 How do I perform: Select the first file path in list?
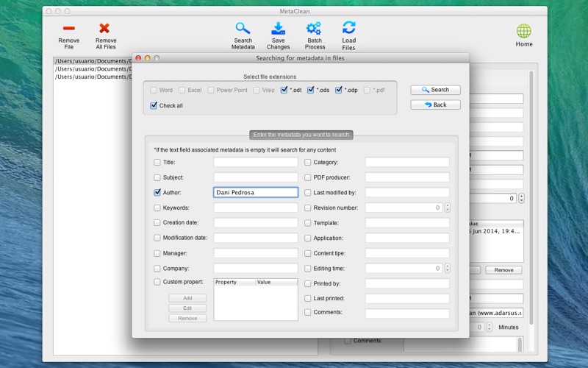click(x=93, y=61)
